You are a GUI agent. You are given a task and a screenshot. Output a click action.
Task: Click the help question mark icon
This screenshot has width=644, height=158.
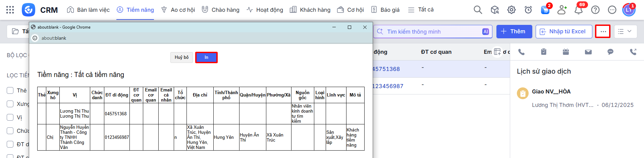coord(595,10)
